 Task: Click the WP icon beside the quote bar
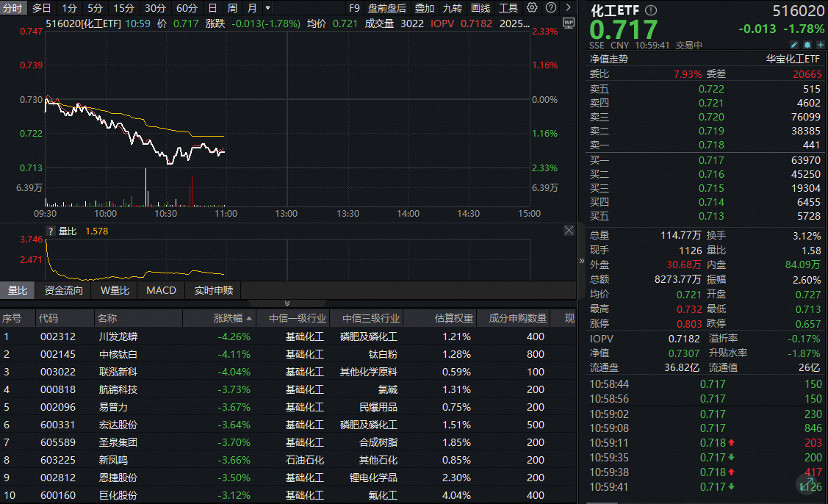569,24
